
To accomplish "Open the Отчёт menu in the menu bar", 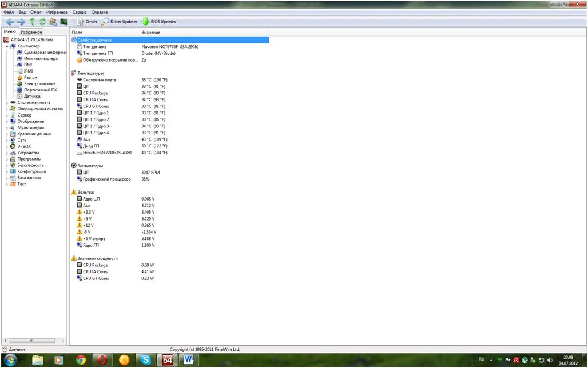I will click(x=36, y=13).
